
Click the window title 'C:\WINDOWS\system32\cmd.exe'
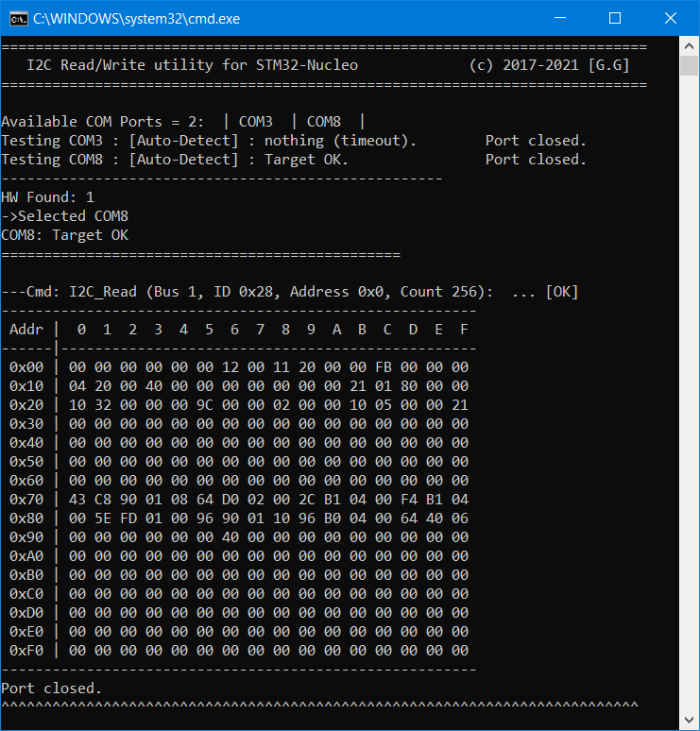click(137, 19)
